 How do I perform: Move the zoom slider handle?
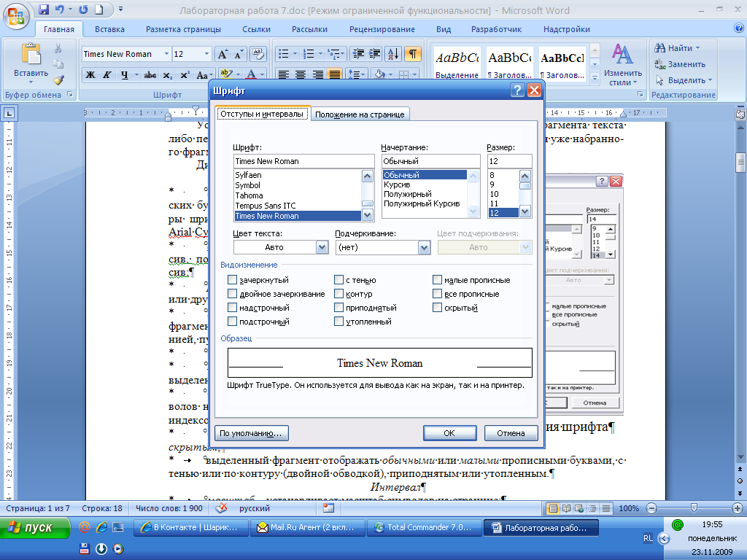pos(694,508)
